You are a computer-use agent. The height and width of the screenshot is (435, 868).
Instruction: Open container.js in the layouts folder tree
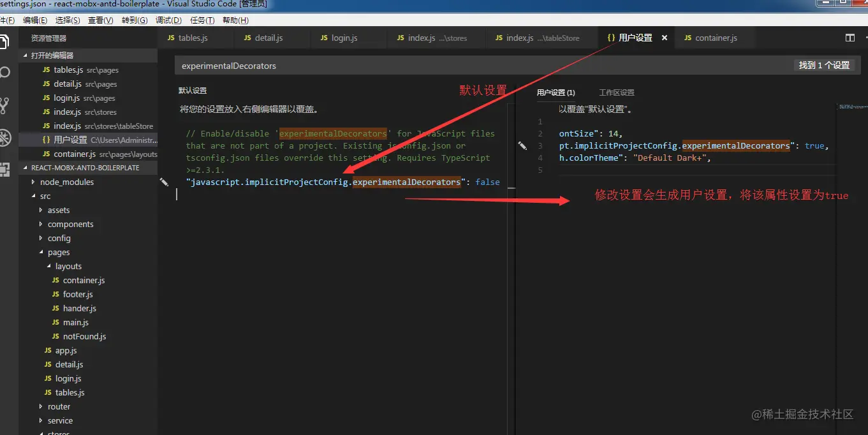88,281
